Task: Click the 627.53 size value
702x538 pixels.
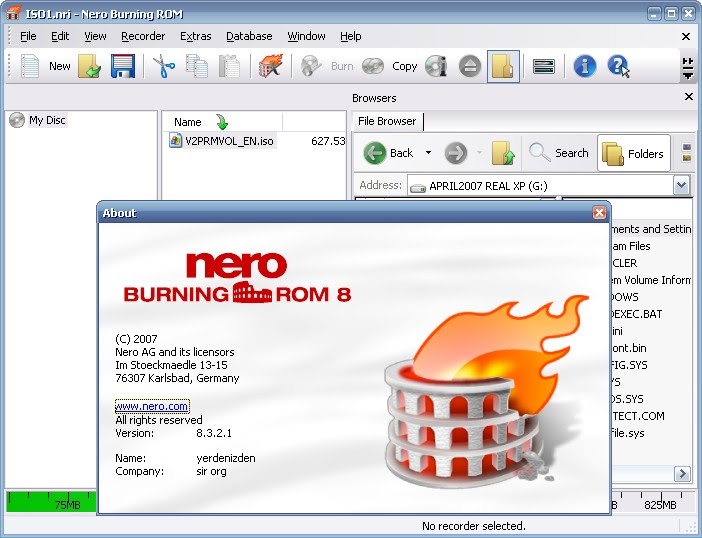Action: tap(328, 141)
